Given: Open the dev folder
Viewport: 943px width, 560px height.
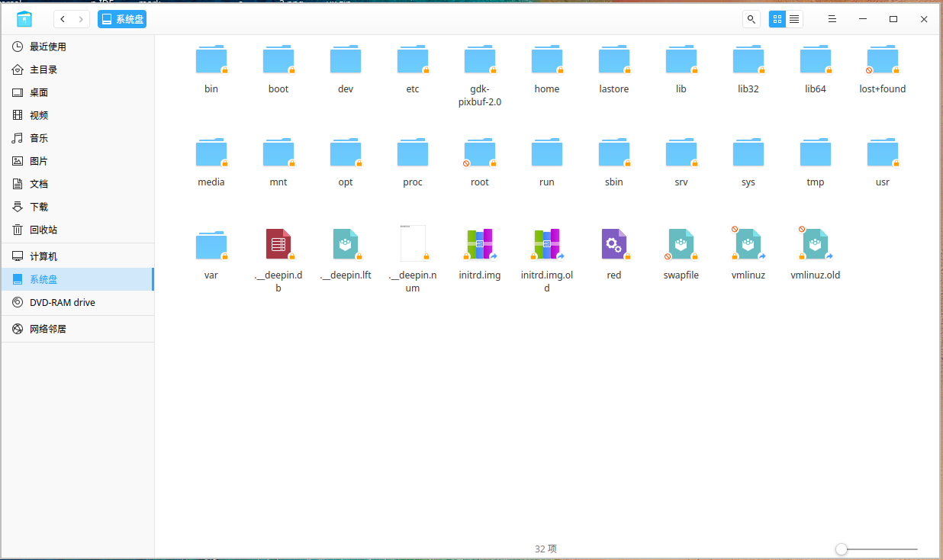Looking at the screenshot, I should pyautogui.click(x=346, y=60).
